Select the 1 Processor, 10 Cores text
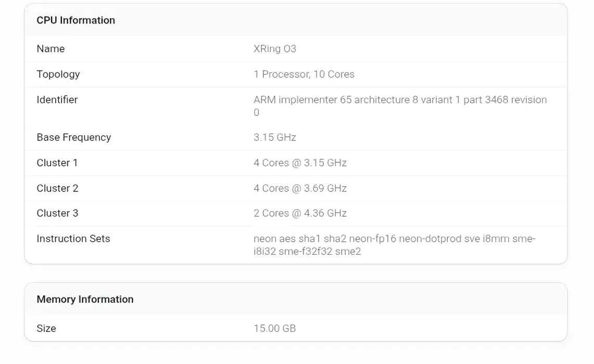This screenshot has height=364, width=594. click(304, 74)
